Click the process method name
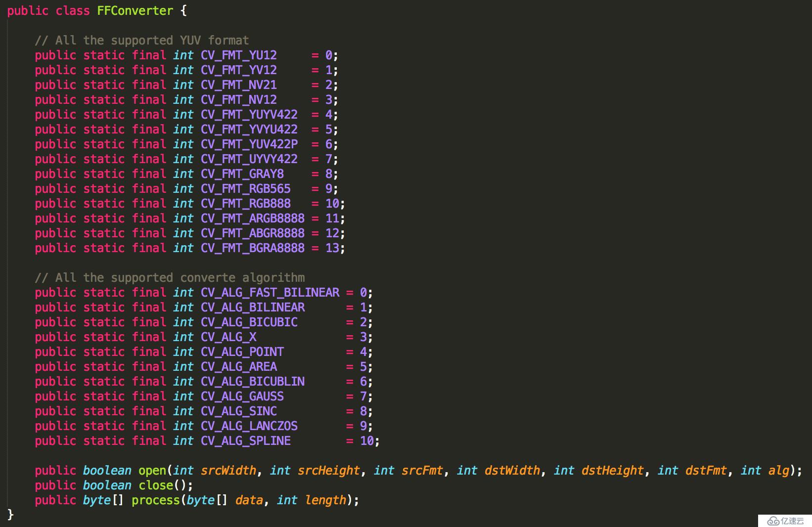Image resolution: width=812 pixels, height=527 pixels. point(156,500)
